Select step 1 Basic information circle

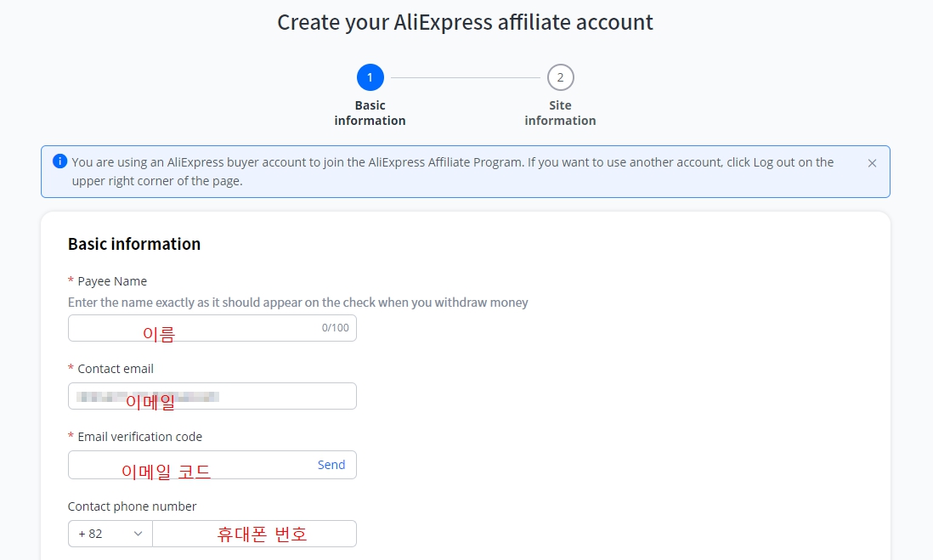click(x=370, y=77)
